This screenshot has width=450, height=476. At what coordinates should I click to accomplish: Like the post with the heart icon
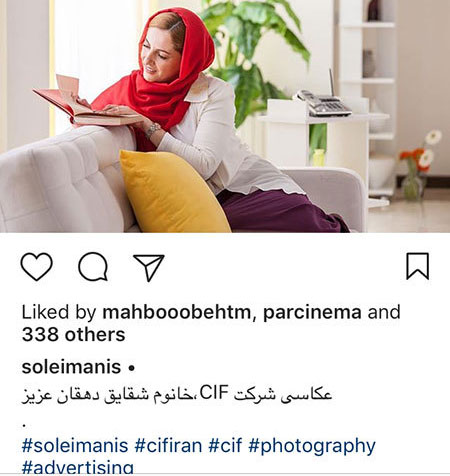pyautogui.click(x=37, y=266)
